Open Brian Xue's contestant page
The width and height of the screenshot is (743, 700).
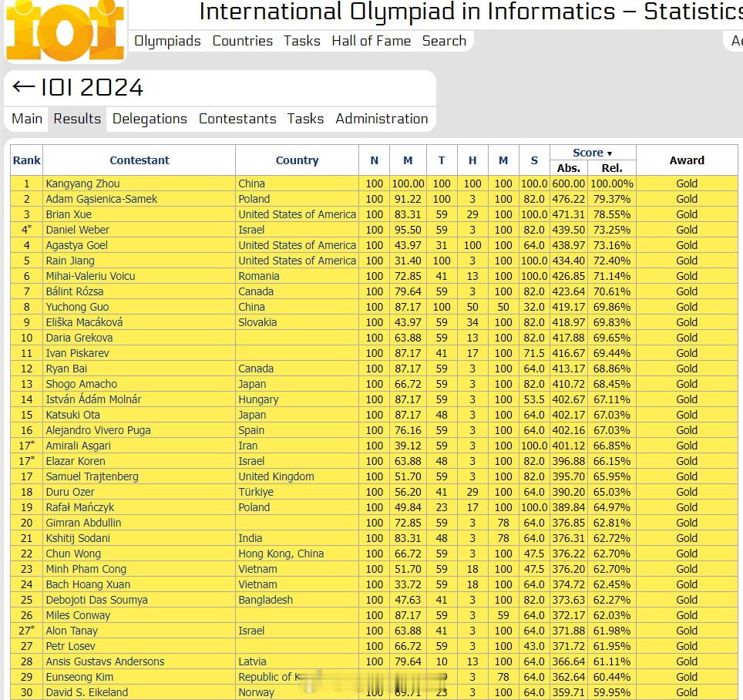[x=69, y=214]
